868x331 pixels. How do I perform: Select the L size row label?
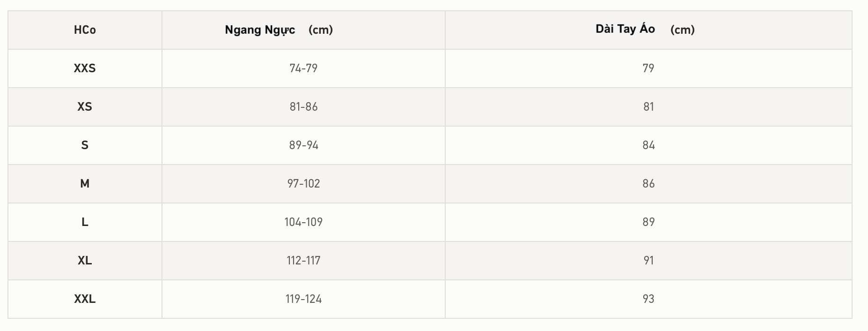tap(85, 222)
